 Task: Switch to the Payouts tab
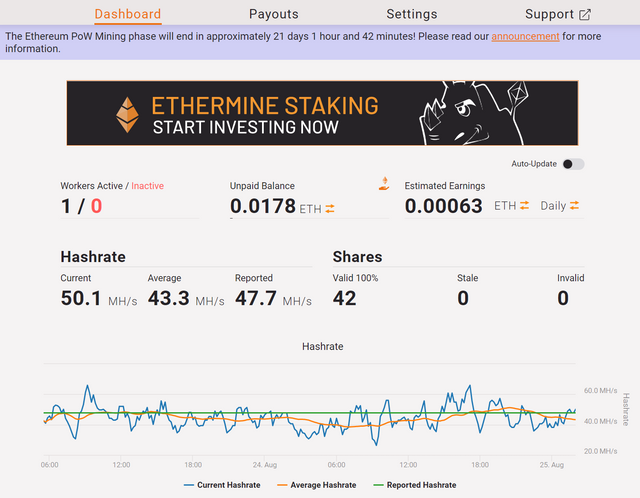coord(274,14)
